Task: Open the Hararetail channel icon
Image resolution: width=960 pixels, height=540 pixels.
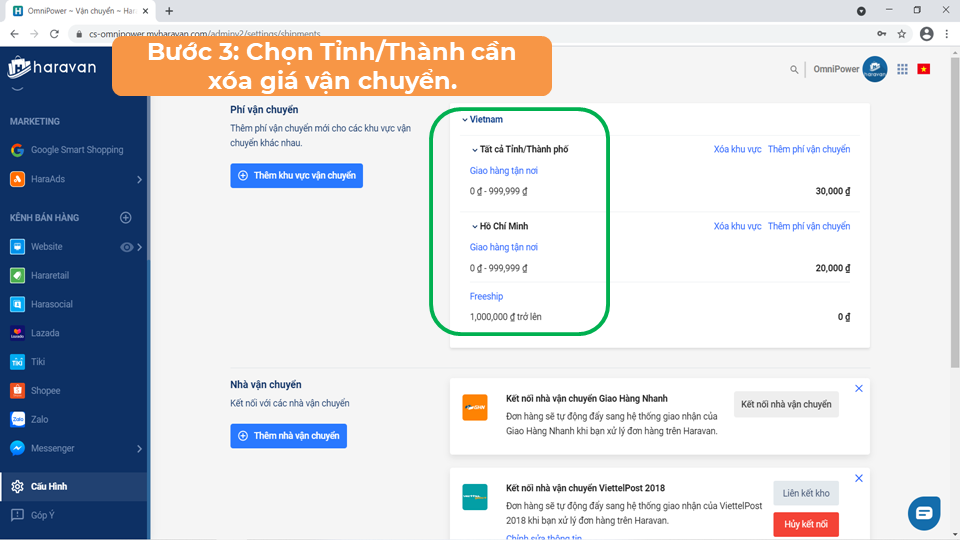Action: pos(17,276)
